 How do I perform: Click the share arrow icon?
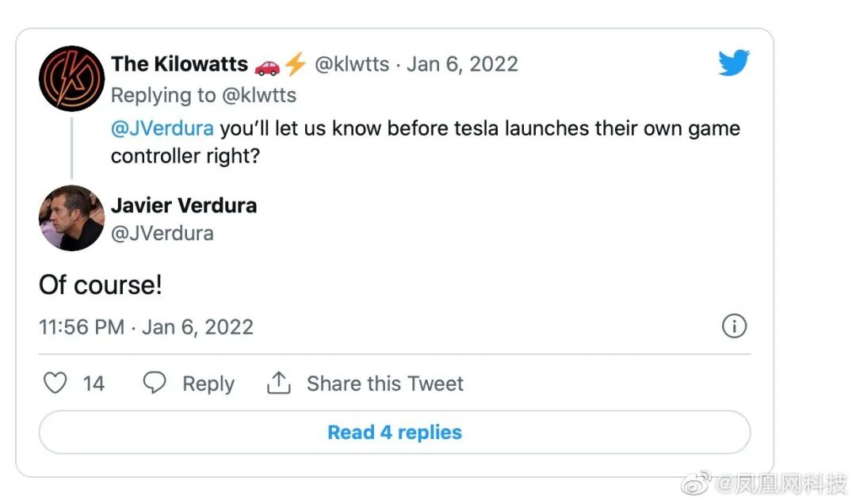278,384
